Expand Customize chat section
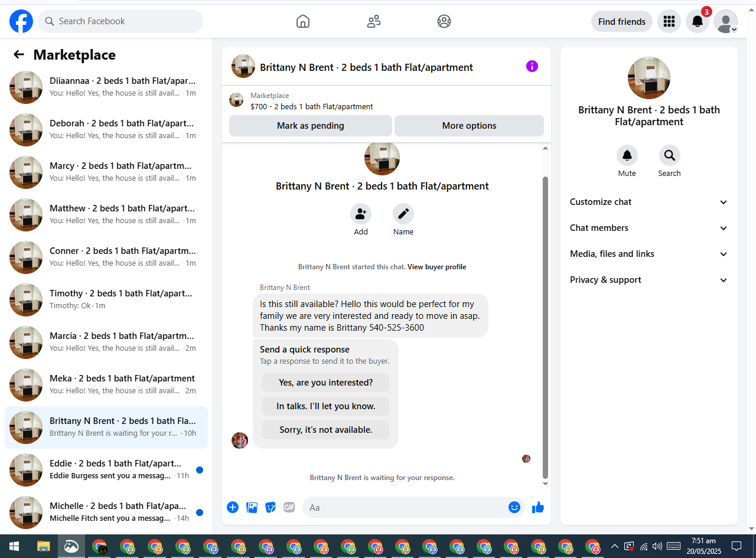This screenshot has width=756, height=558. tap(649, 202)
